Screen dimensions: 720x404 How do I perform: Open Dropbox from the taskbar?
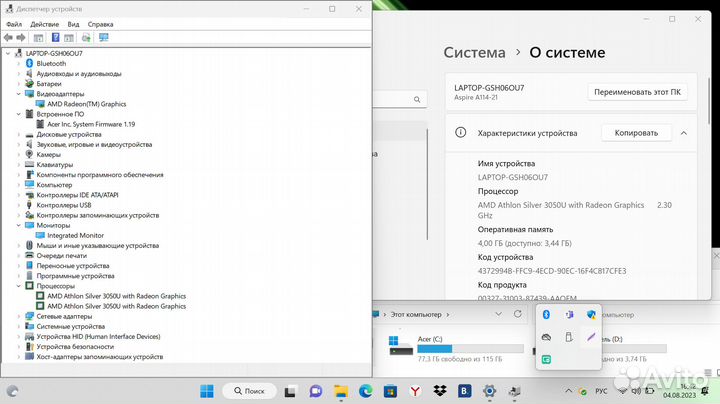[x=440, y=392]
